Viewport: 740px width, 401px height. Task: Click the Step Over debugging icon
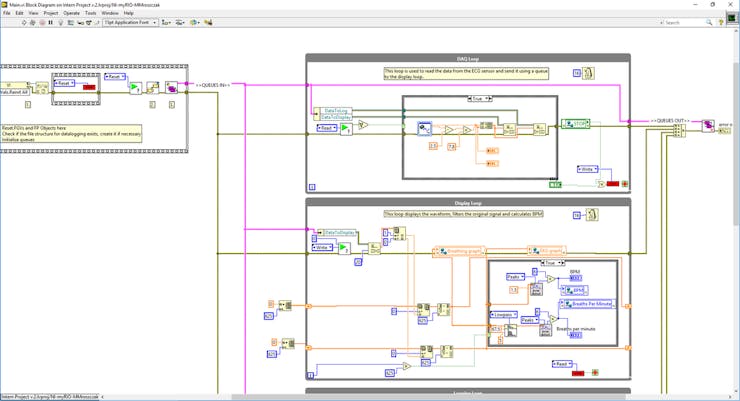tap(88, 22)
